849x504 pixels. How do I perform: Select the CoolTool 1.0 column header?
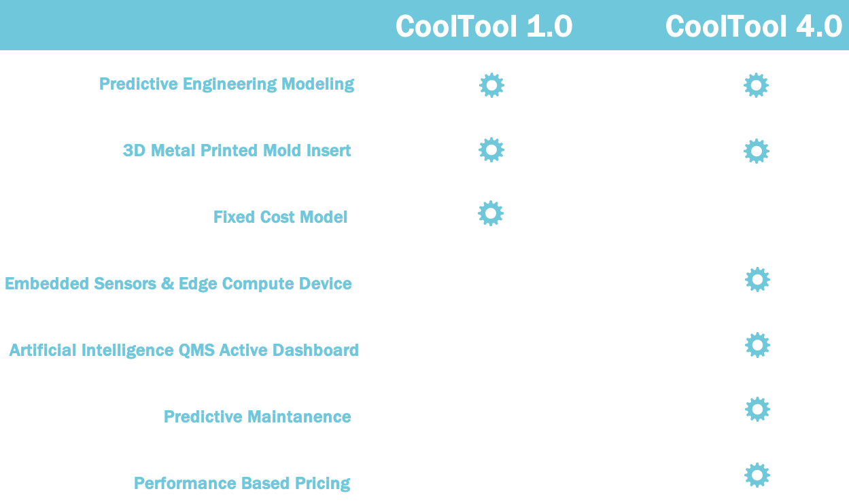pos(484,26)
